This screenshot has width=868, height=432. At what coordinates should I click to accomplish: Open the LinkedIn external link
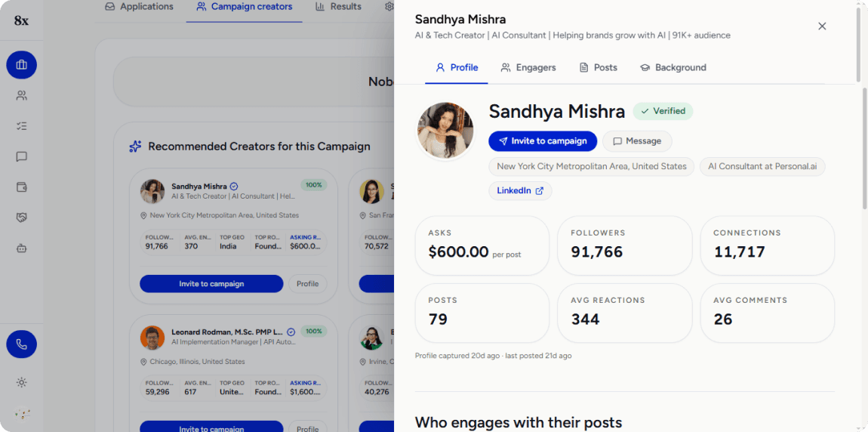(x=520, y=190)
